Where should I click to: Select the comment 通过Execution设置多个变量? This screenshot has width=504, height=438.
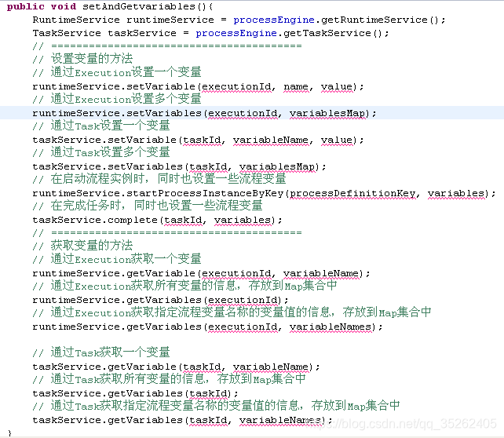pos(126,99)
